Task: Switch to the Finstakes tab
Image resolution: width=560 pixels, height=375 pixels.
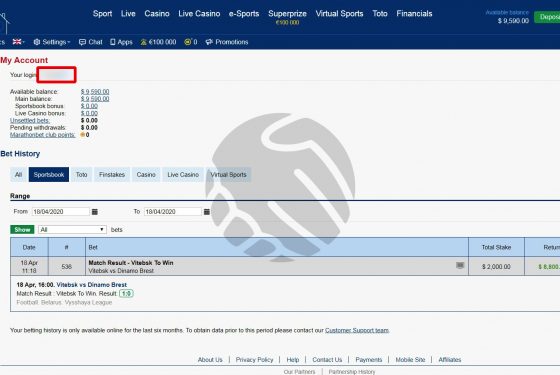Action: coord(112,175)
